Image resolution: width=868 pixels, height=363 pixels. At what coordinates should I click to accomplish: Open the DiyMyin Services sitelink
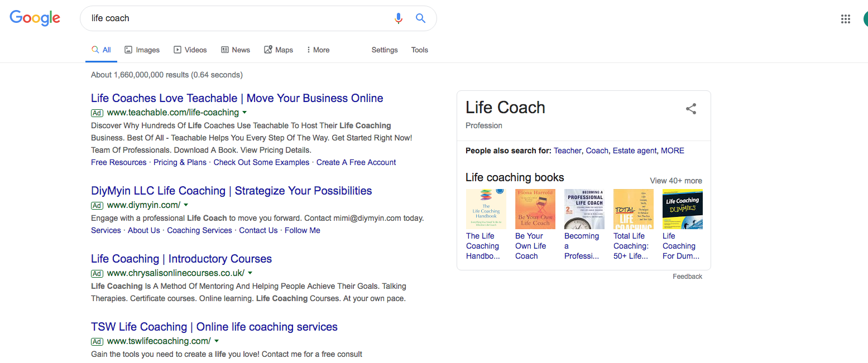click(106, 230)
